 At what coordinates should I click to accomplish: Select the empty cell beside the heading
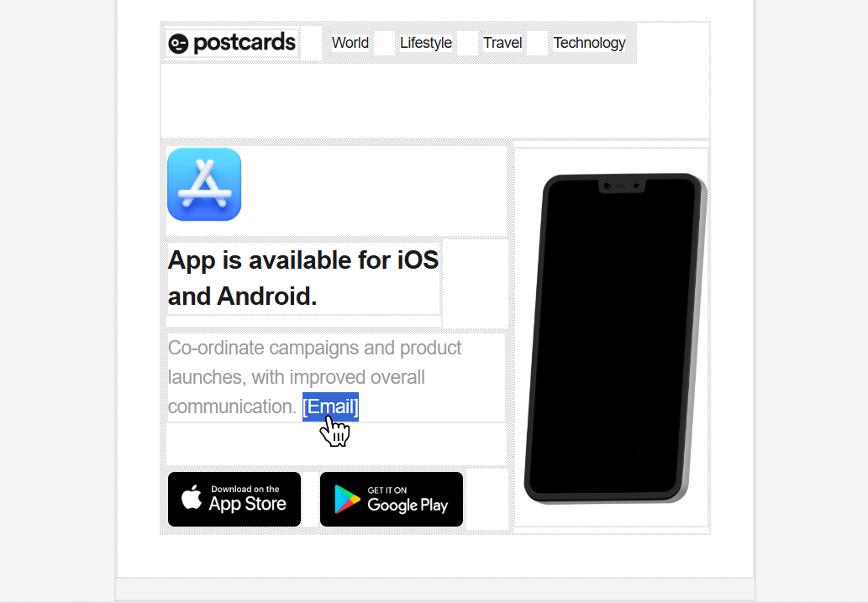[475, 284]
